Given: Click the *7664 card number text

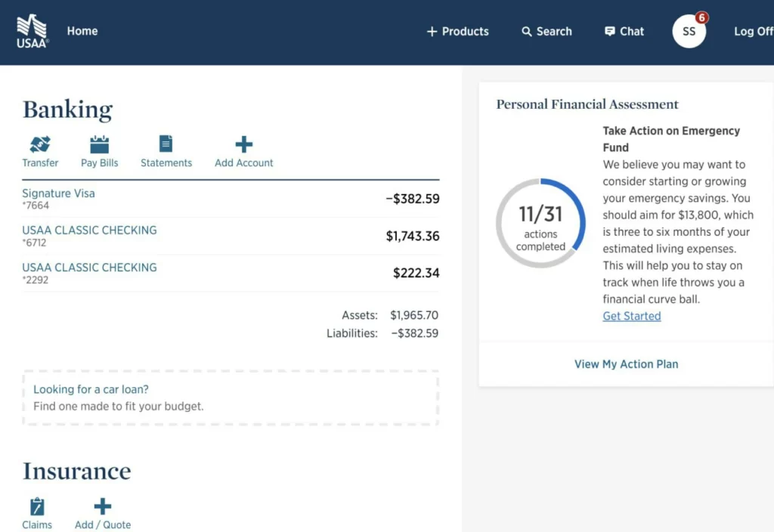Looking at the screenshot, I should point(36,206).
